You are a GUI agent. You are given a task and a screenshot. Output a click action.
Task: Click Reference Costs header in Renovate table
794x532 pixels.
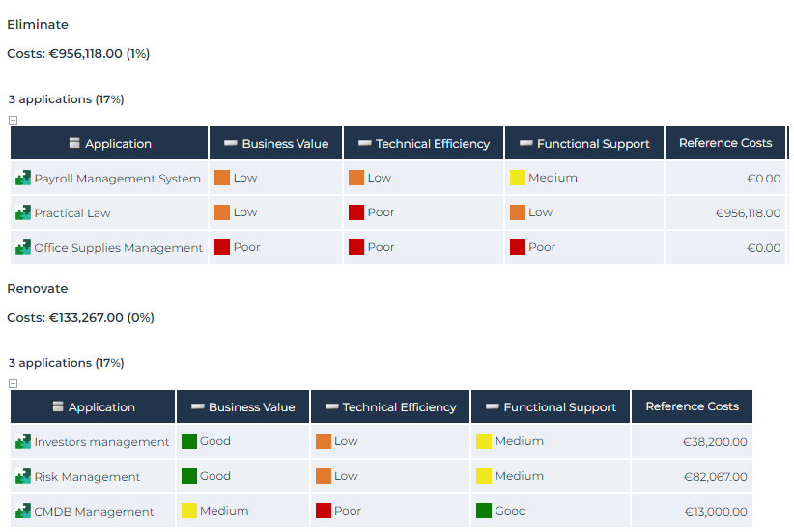pos(692,406)
